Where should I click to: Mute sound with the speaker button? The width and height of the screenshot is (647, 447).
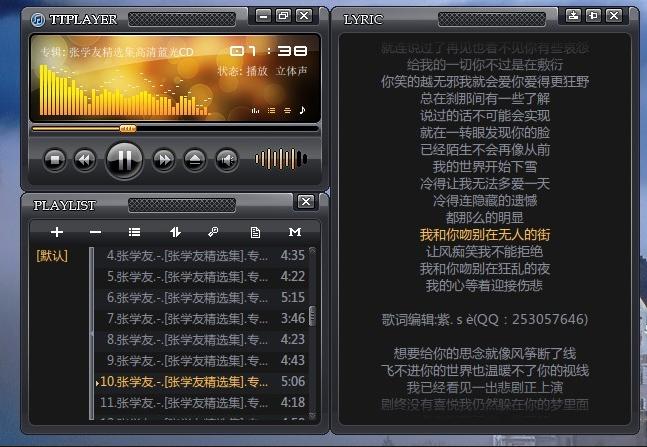pos(227,159)
